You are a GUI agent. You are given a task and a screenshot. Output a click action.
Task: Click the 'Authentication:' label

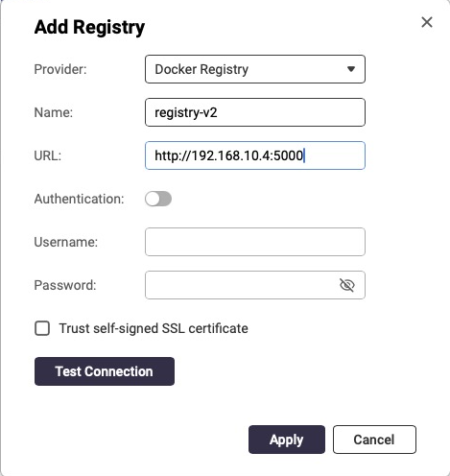tap(79, 199)
